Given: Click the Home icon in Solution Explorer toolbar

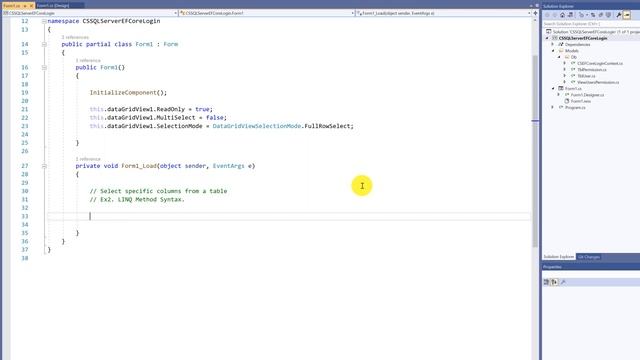Looking at the screenshot, I should pyautogui.click(x=562, y=15).
